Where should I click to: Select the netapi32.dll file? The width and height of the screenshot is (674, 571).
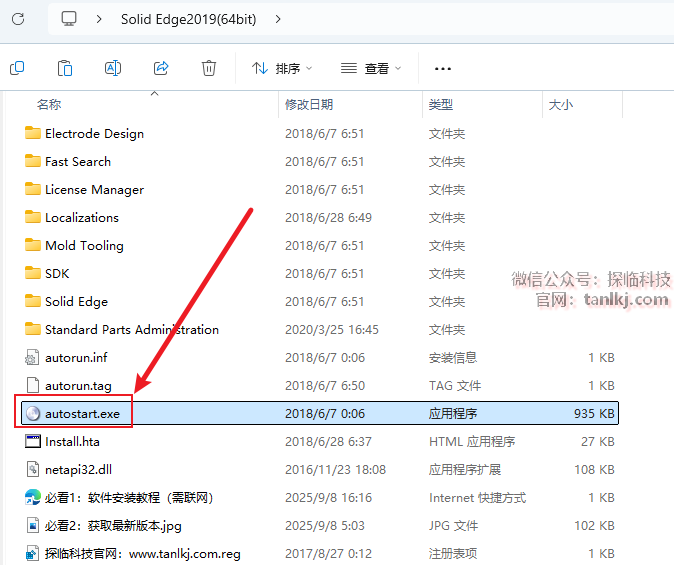tap(78, 469)
